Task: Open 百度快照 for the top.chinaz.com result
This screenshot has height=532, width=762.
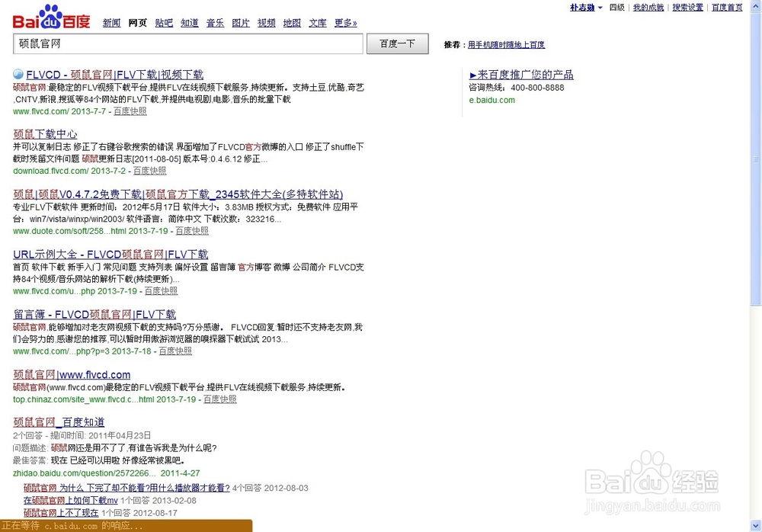Action: [220, 399]
